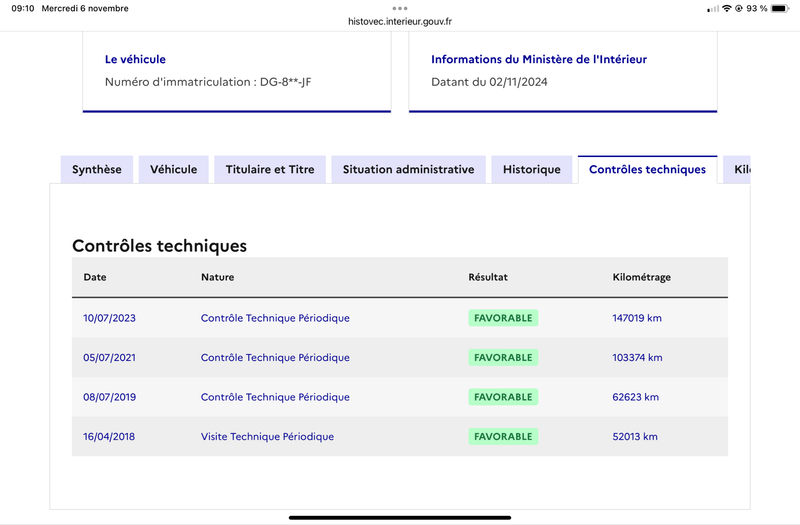Select the Contrôles techniques tab
Viewport: 800px width, 525px height.
click(x=647, y=169)
